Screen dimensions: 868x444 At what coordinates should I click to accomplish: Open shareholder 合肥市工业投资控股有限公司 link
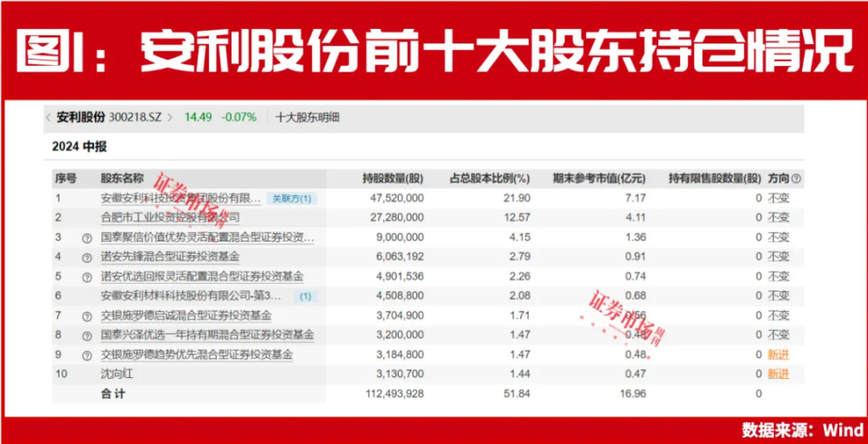(x=170, y=218)
